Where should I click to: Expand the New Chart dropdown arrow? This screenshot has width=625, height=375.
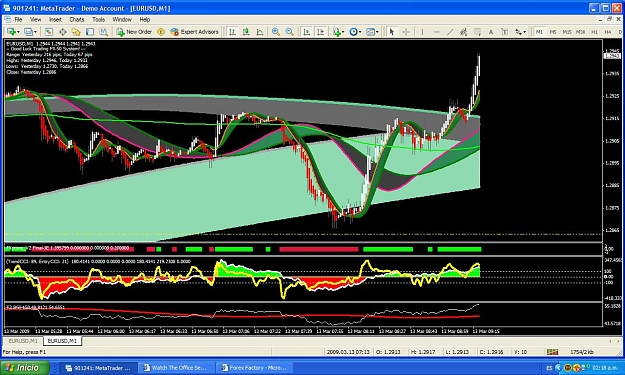(18, 32)
